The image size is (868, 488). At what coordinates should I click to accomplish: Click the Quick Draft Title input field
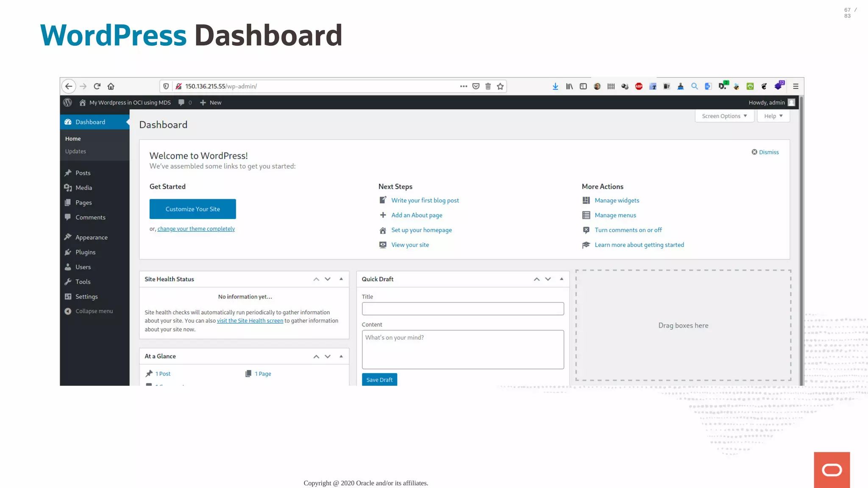(462, 309)
